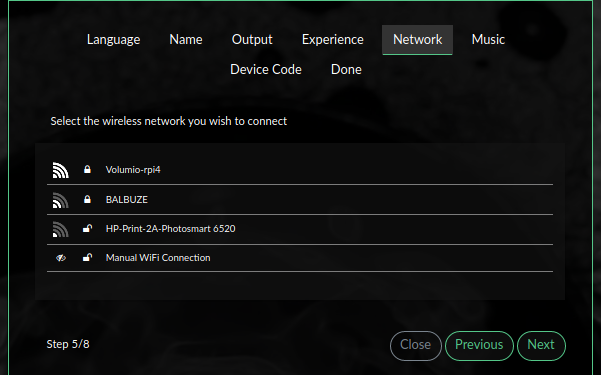The image size is (601, 375).
Task: Click the open padlock beside Manual WiFi Connection
Action: tap(87, 257)
